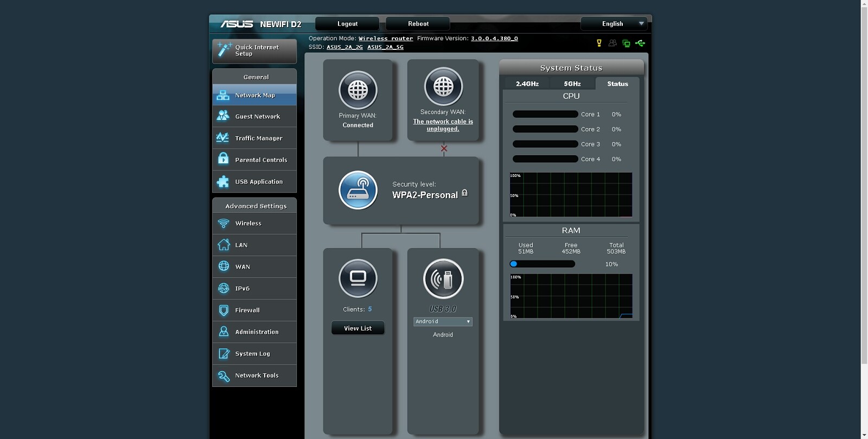Click the yellow light bulb status icon
Screen dimensions: 868x439
coord(599,43)
